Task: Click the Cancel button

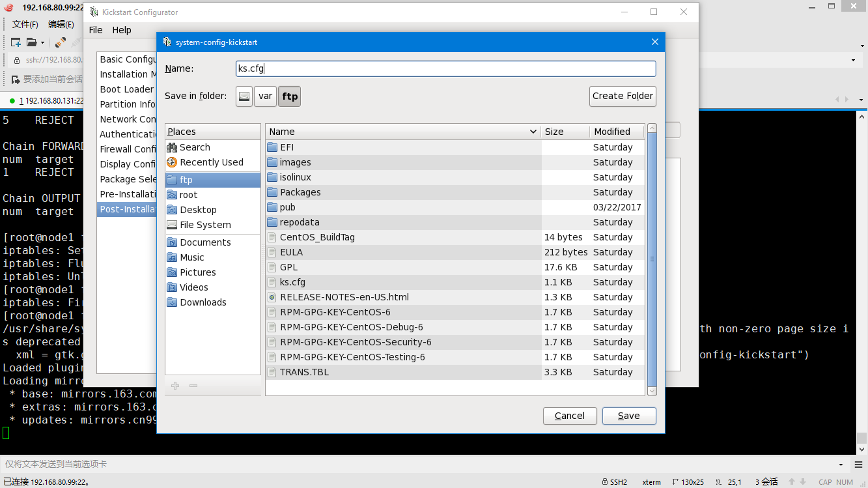Action: tap(570, 416)
